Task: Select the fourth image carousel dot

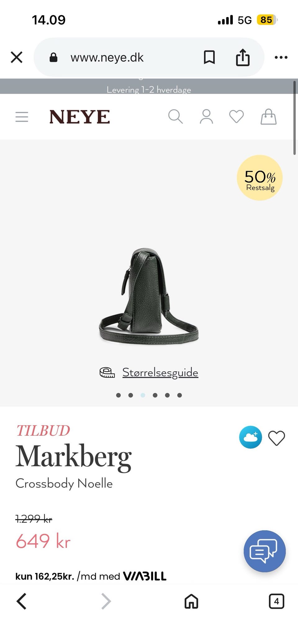Action: click(x=155, y=395)
